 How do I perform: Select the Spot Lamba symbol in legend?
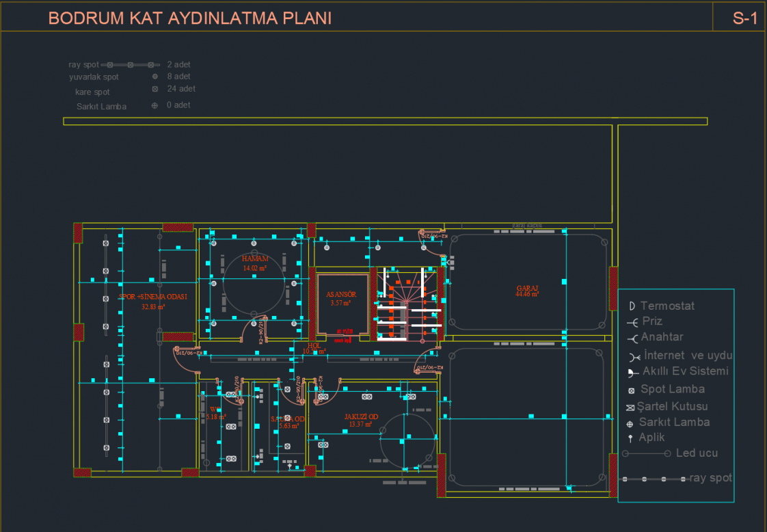(x=632, y=390)
